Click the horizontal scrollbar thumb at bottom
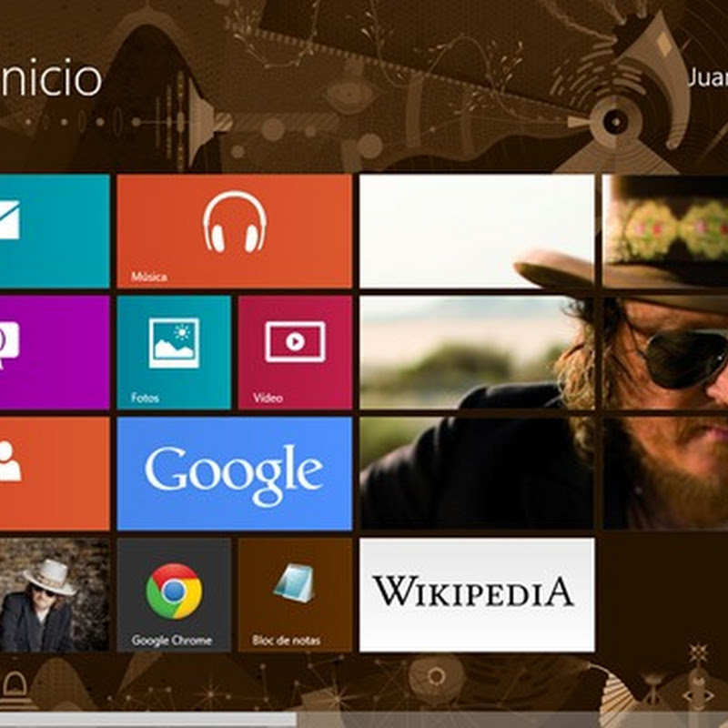Viewport: 728px width, 728px height. click(x=148, y=720)
